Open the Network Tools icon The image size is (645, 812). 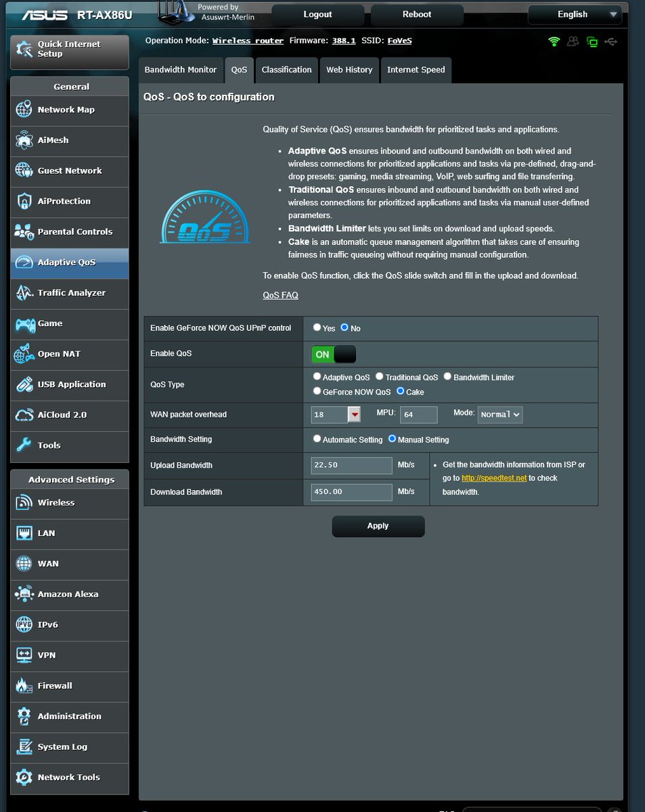click(24, 777)
